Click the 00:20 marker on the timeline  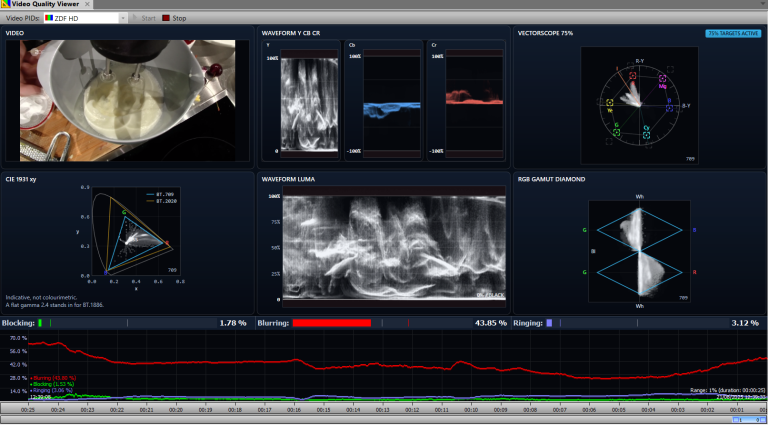click(x=175, y=410)
